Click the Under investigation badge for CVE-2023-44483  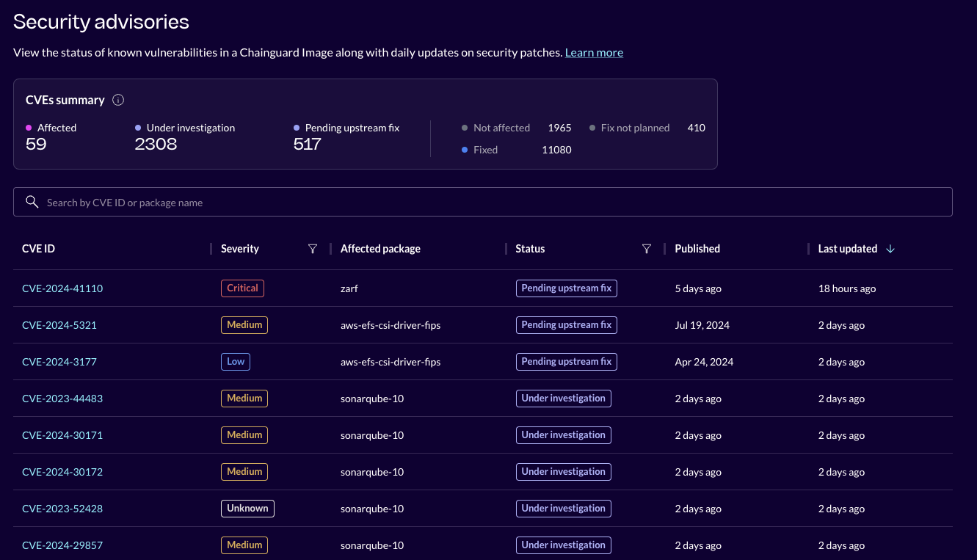coord(564,398)
